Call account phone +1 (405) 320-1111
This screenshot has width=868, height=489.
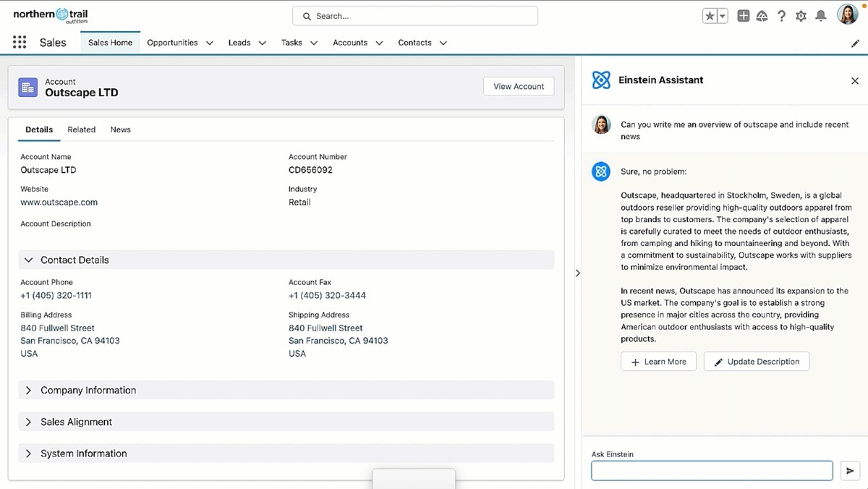(56, 296)
